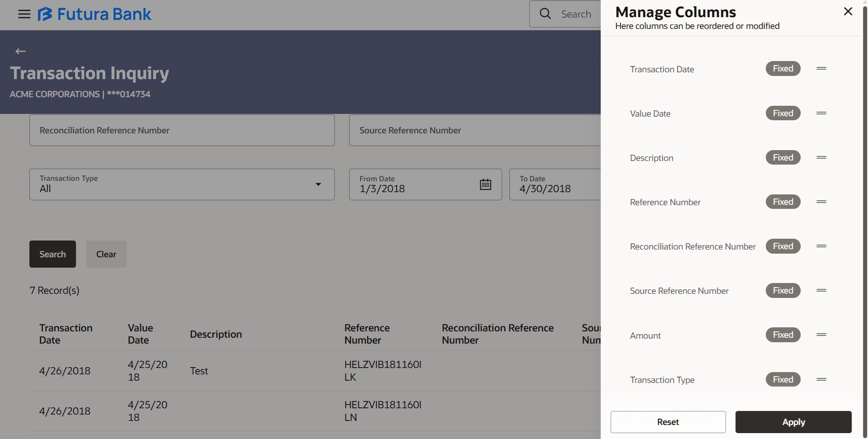
Task: Select reference number HELZVIB181160ILN
Action: tap(383, 411)
